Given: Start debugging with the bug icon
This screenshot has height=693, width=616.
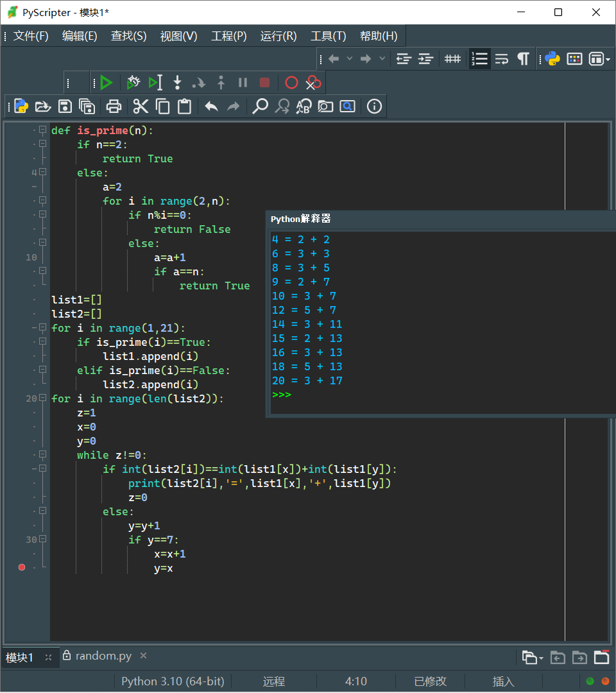Looking at the screenshot, I should 133,83.
